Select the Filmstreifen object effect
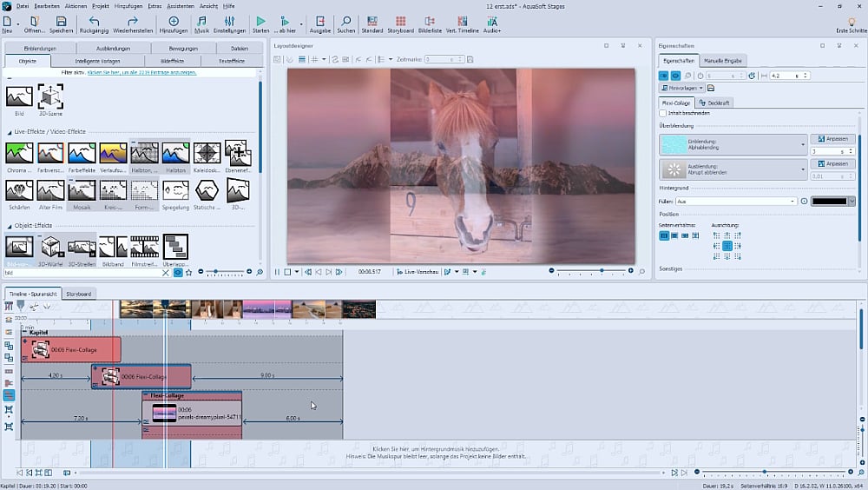 coord(144,247)
